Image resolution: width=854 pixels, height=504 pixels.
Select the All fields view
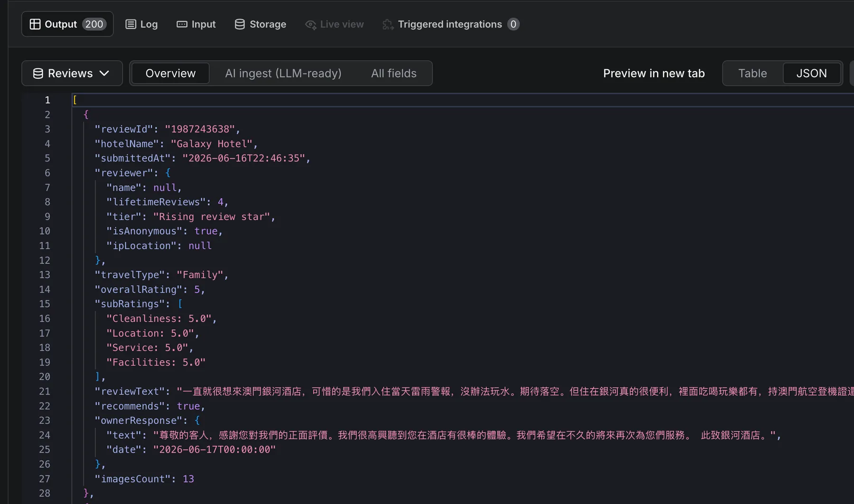point(394,73)
